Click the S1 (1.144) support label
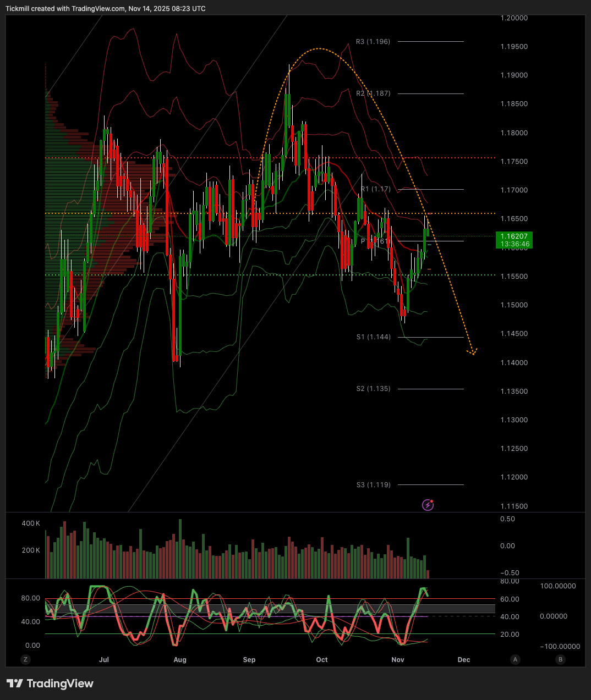This screenshot has width=591, height=700. pyautogui.click(x=373, y=337)
